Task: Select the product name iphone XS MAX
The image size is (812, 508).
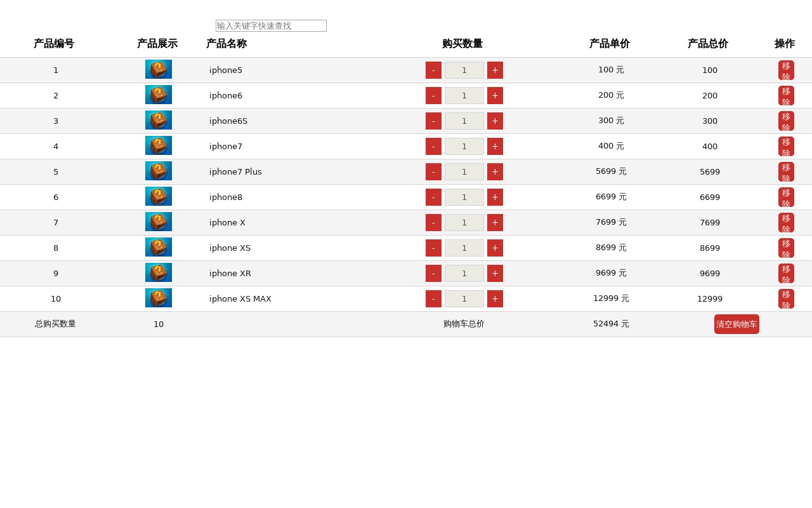Action: [x=240, y=298]
